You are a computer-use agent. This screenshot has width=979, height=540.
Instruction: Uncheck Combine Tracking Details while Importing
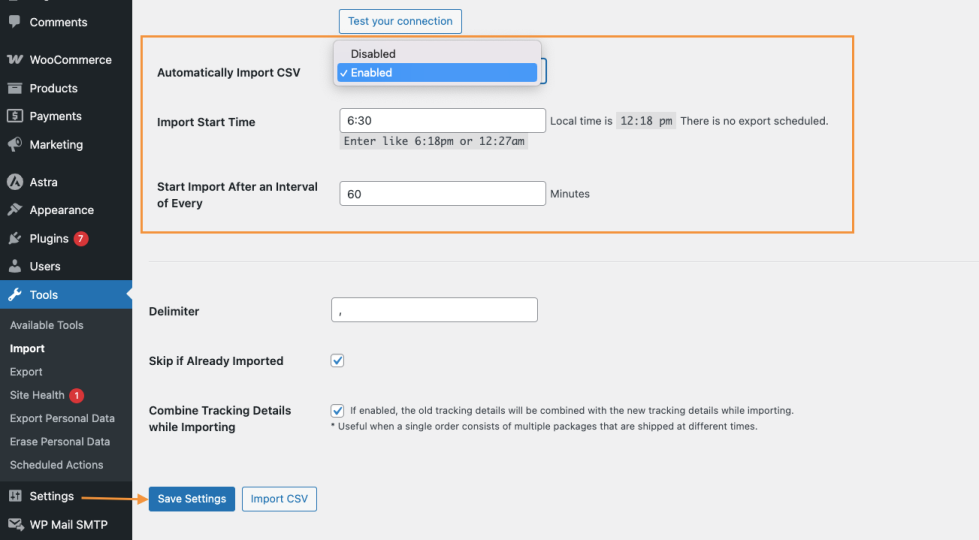pos(338,410)
